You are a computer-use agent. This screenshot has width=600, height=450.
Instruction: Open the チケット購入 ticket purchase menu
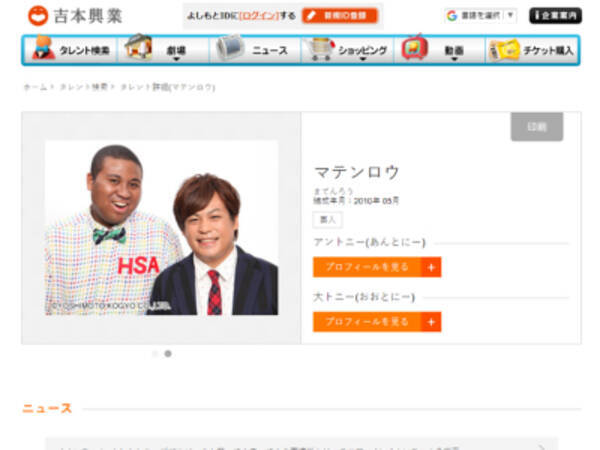[x=532, y=50]
